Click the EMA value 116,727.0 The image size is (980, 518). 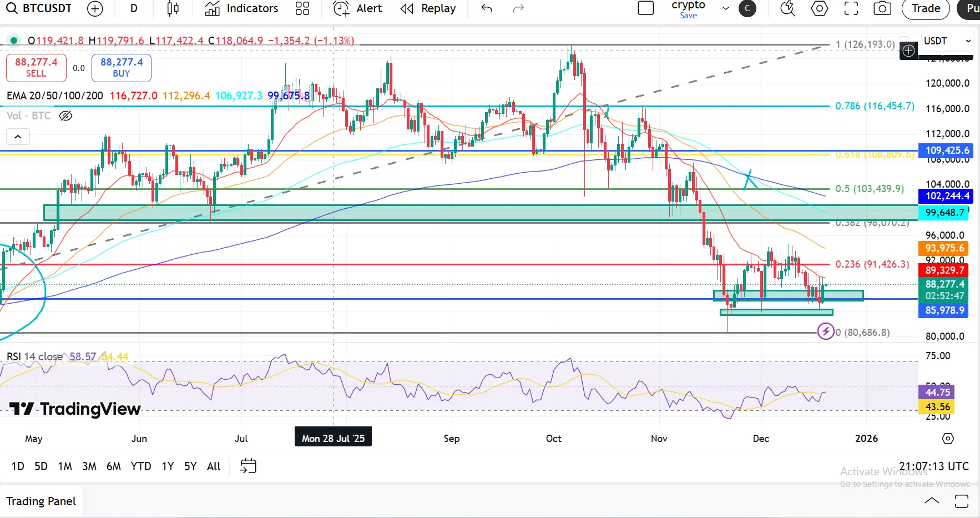134,95
